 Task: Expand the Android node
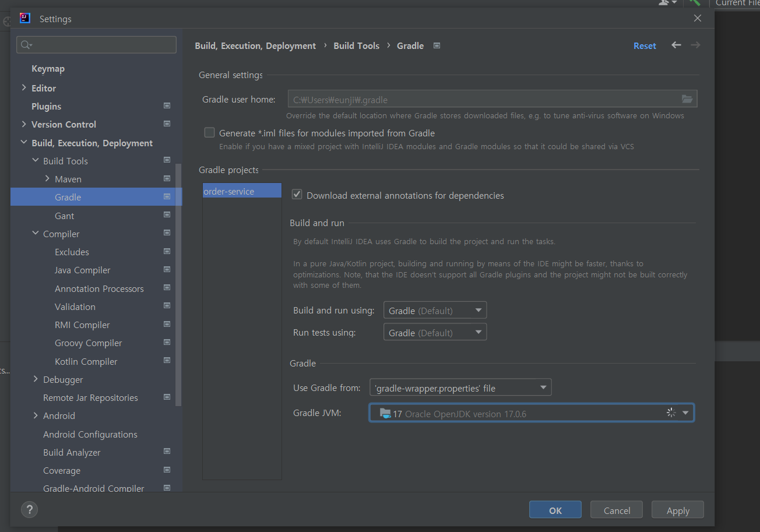point(36,415)
